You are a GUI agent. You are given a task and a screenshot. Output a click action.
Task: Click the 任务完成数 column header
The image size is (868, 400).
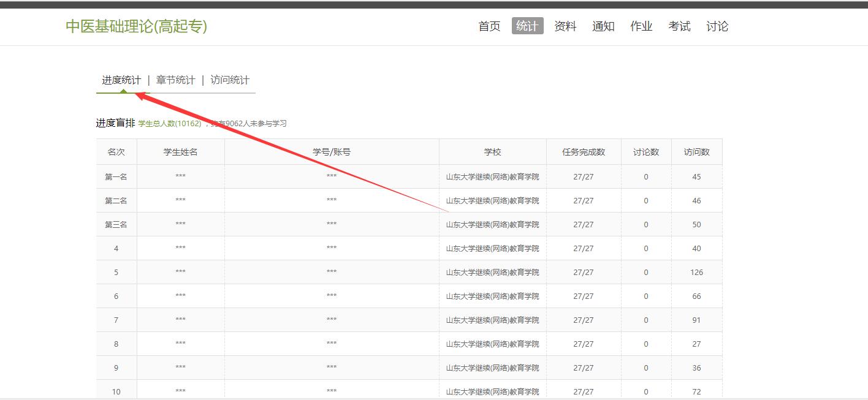coord(584,152)
